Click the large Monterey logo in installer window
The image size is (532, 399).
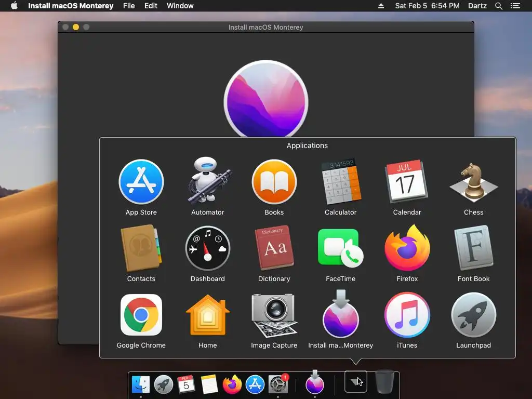pos(266,99)
